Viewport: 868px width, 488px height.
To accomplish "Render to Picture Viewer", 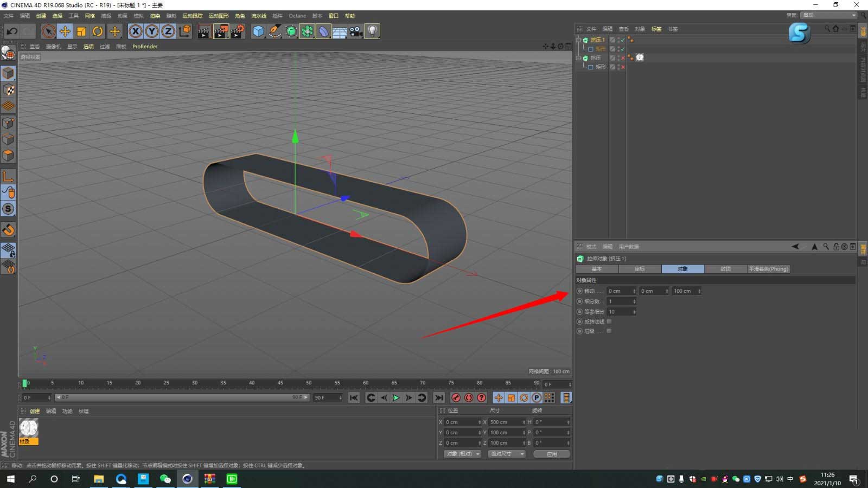I will [221, 31].
